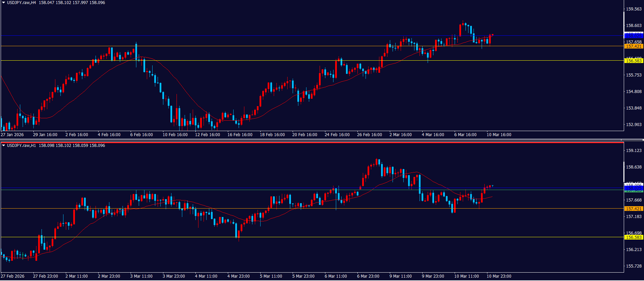The height and width of the screenshot is (281, 644).
Task: Select yellow 156.583 price tag on H4 chart
Action: pyautogui.click(x=634, y=61)
